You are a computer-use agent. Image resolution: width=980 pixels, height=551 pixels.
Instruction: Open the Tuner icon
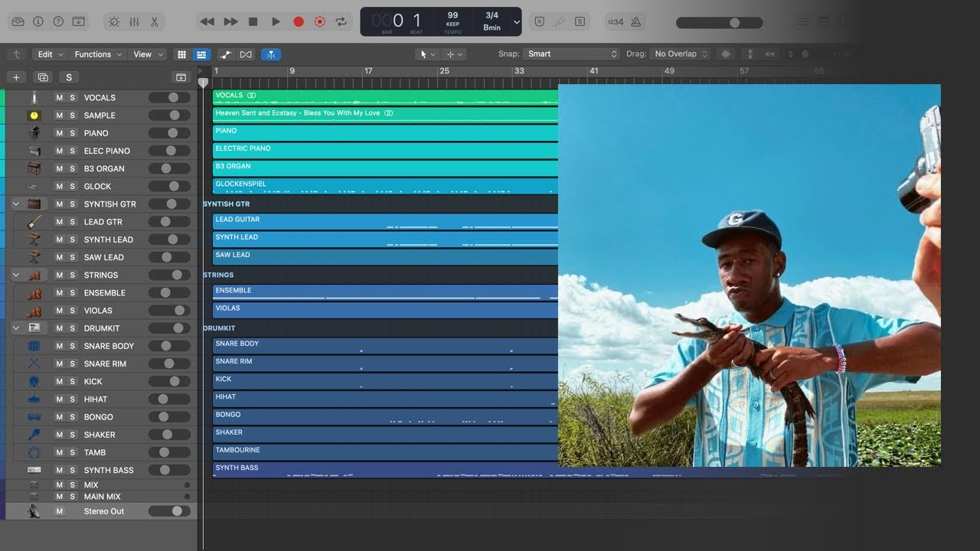(560, 21)
